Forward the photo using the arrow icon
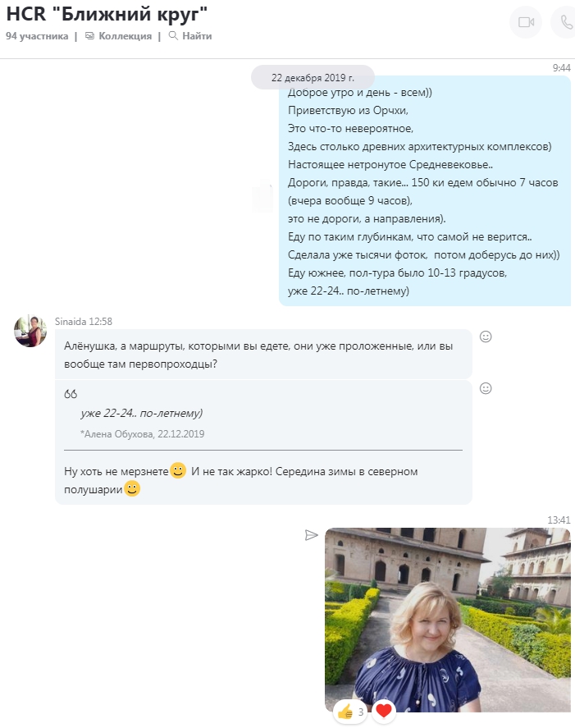575x728 pixels. [x=311, y=535]
